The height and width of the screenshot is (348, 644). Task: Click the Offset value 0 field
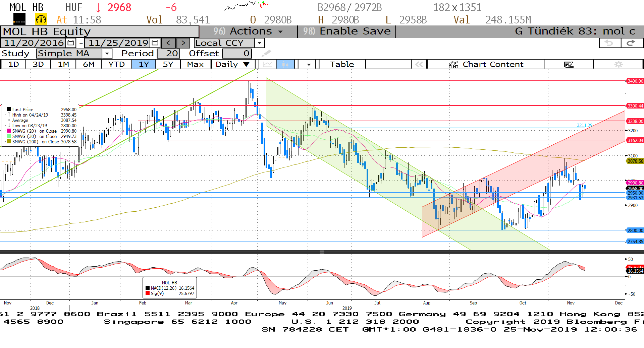[x=237, y=53]
